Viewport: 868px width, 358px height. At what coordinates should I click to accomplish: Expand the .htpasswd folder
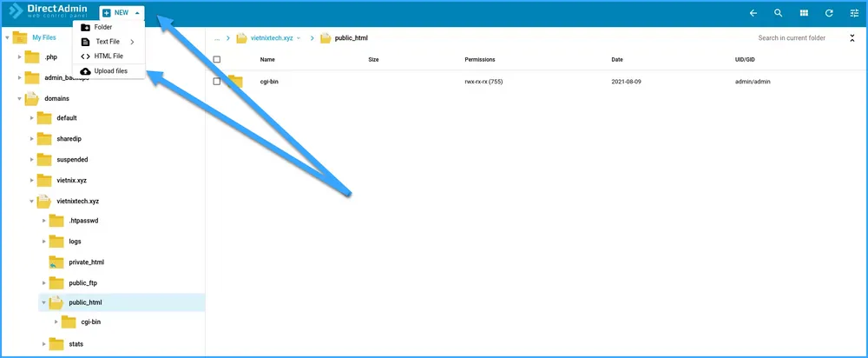(44, 221)
